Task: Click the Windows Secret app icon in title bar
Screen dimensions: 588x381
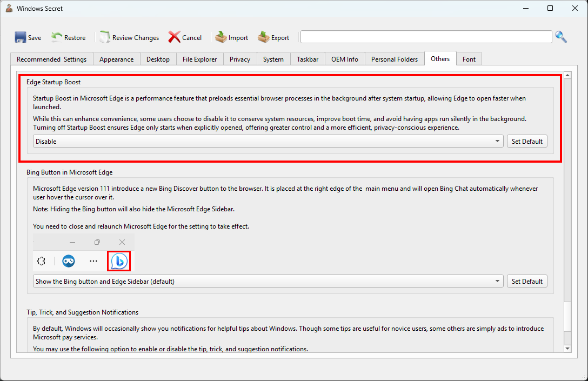Action: [x=9, y=8]
